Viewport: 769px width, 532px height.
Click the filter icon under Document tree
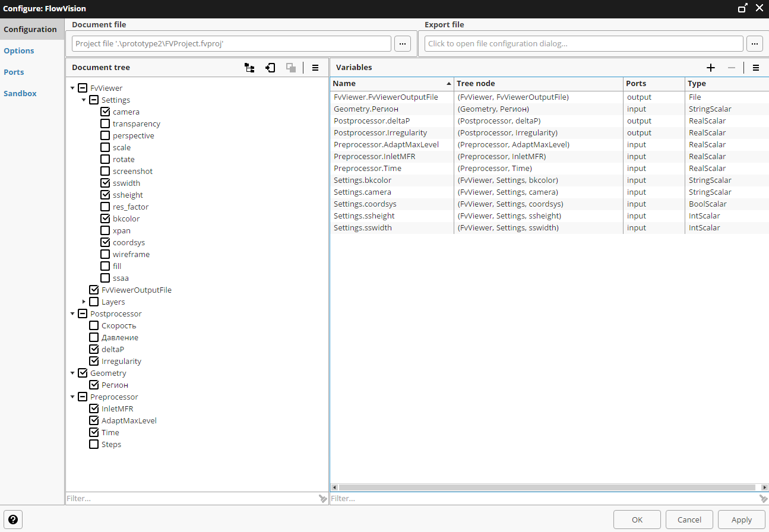(323, 499)
